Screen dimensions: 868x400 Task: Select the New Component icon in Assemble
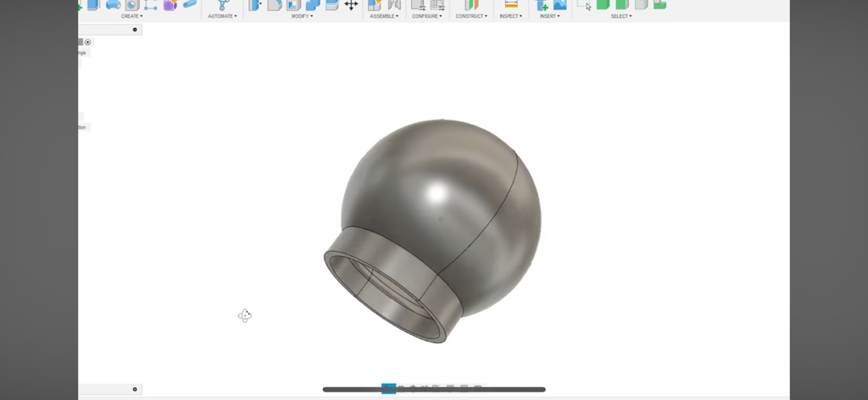pyautogui.click(x=375, y=5)
